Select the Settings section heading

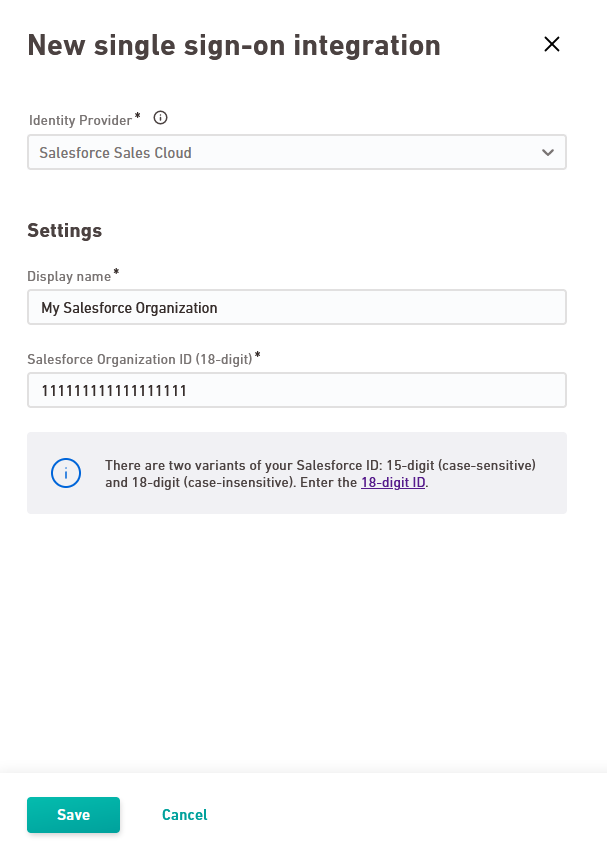click(x=65, y=231)
